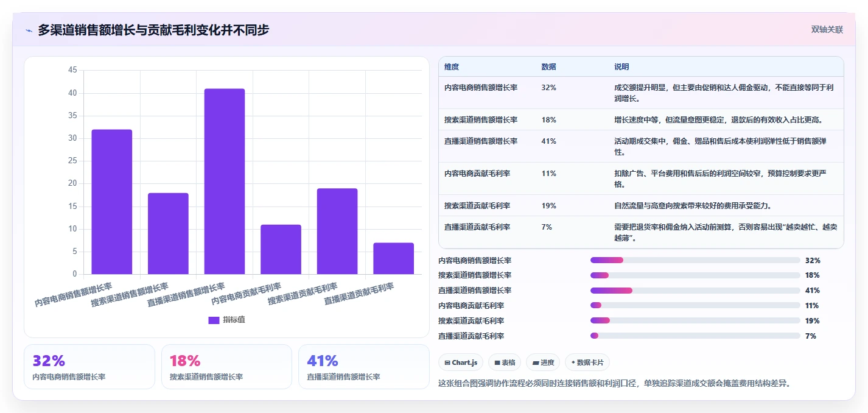The image size is (868, 413).
Task: Click the lightning icon beside the dashboard title
Action: 29,30
